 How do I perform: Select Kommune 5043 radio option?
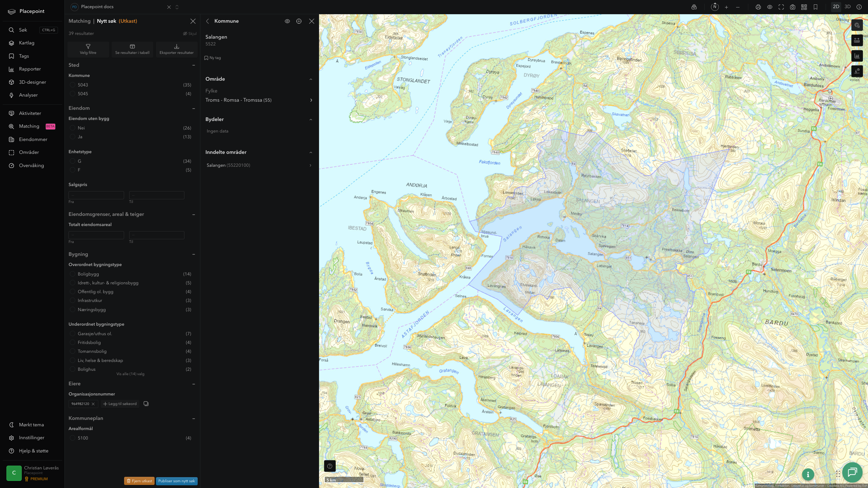point(73,85)
